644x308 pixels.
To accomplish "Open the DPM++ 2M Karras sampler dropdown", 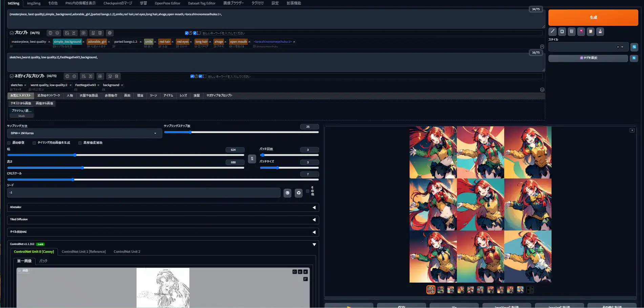I will pos(84,133).
